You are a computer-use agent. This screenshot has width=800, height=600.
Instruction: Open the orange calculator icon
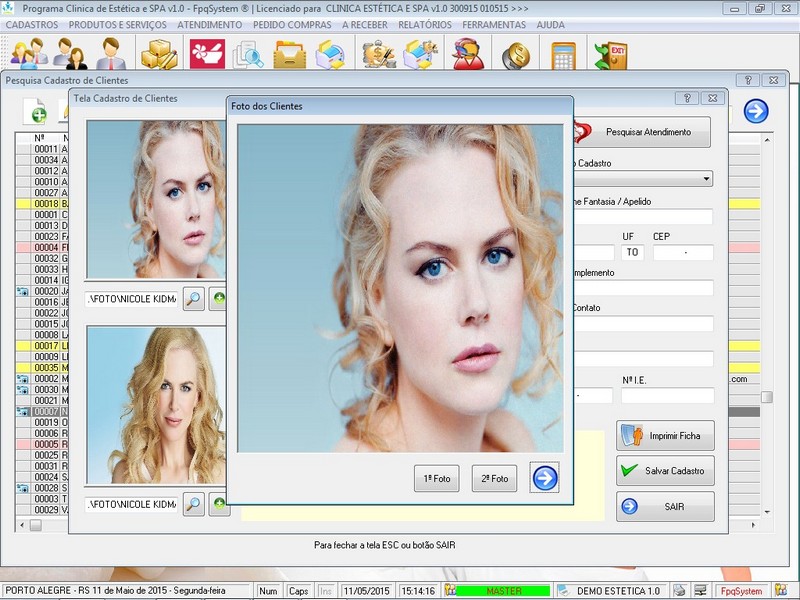tap(563, 55)
